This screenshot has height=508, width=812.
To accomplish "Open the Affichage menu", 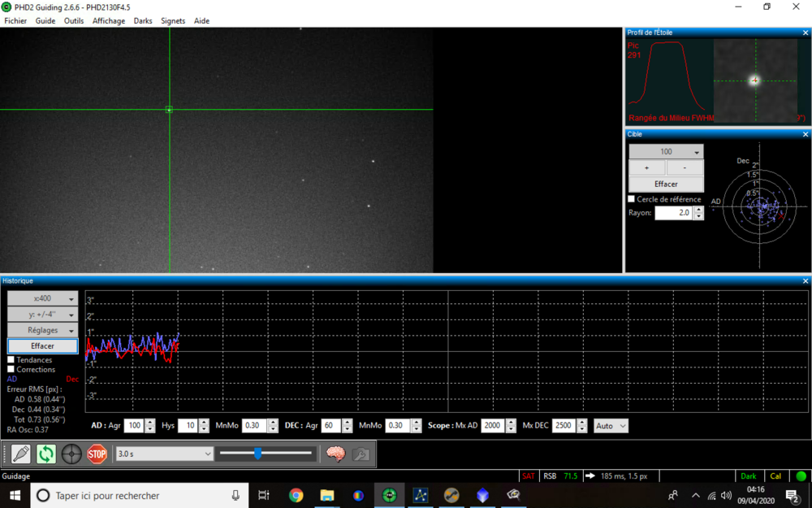I will tap(109, 21).
